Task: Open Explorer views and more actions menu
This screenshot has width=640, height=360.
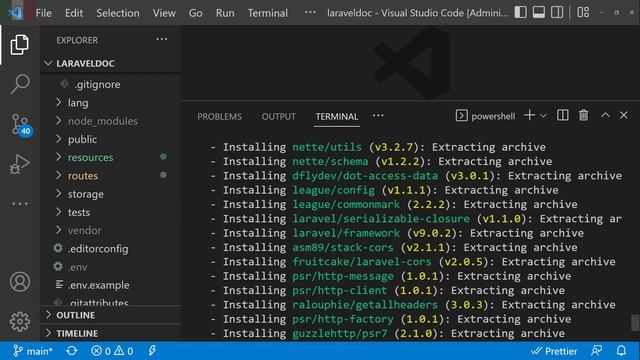Action: coord(162,40)
